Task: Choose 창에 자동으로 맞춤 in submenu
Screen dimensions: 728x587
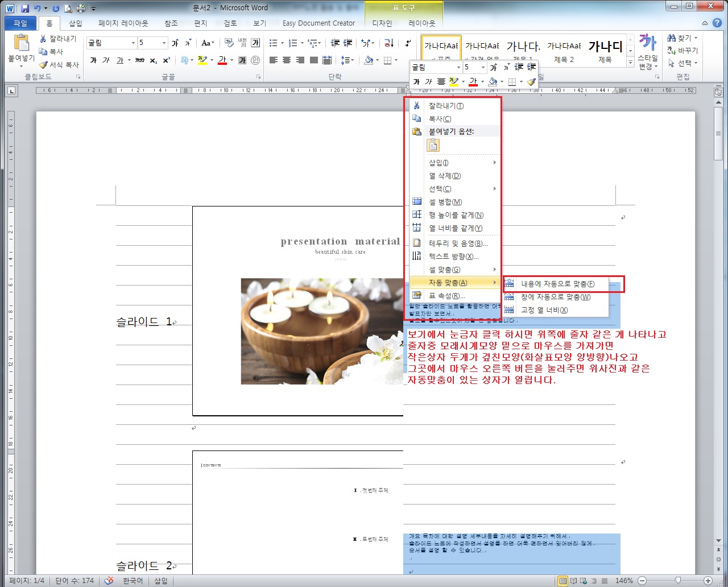Action: click(x=556, y=297)
